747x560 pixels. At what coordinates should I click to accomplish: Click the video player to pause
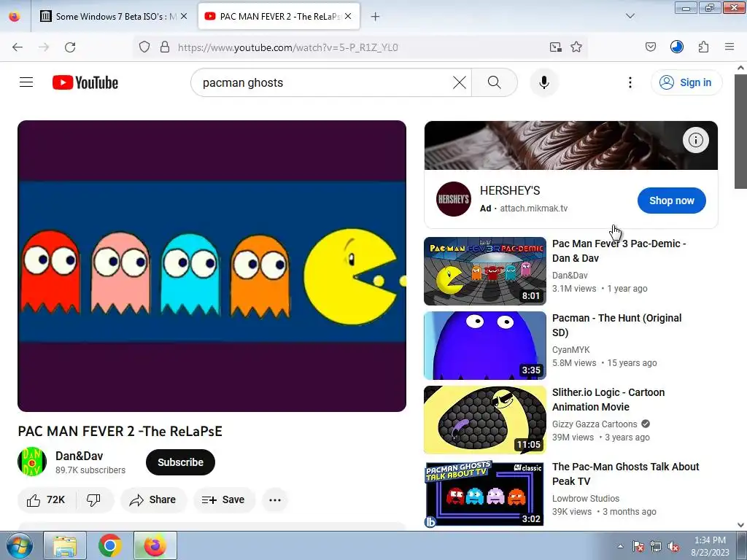click(212, 265)
